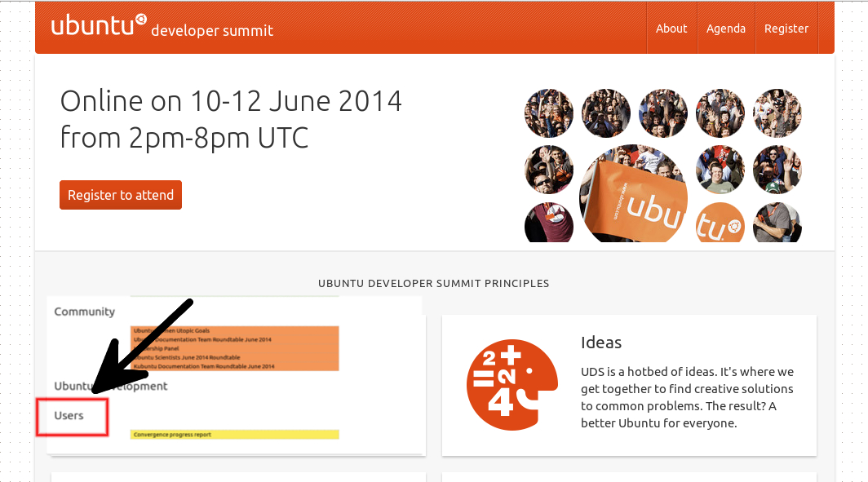Click the small orange 'tu' logo circle

(x=720, y=223)
